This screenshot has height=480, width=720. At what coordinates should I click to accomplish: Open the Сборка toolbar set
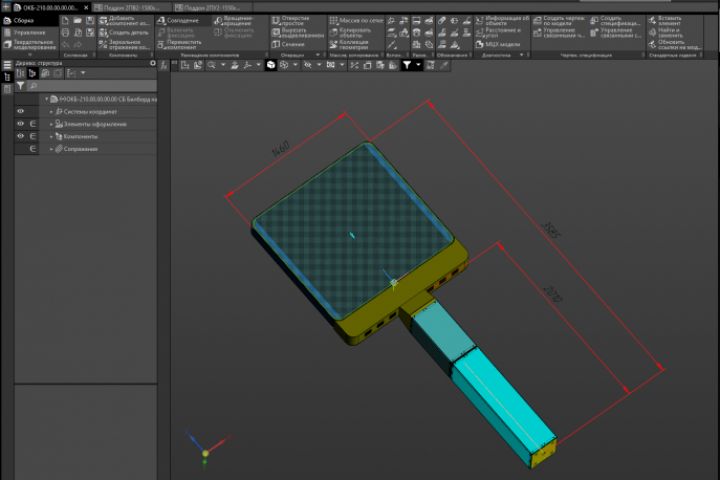pyautogui.click(x=22, y=21)
